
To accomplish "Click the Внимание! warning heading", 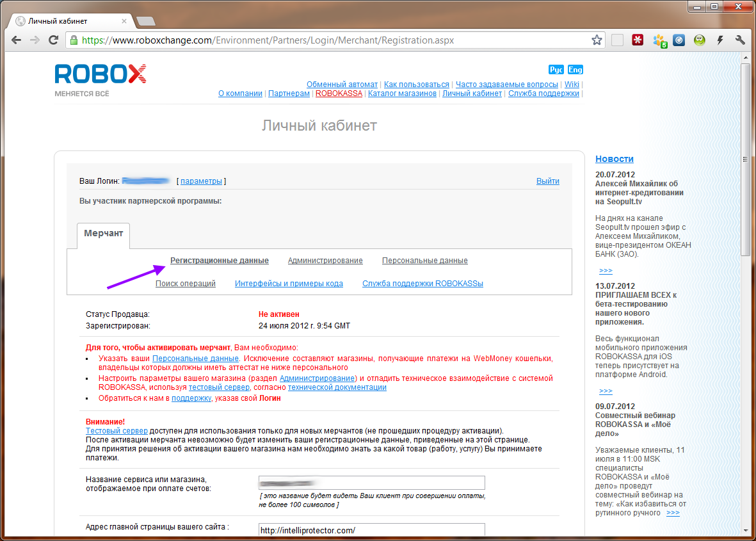I will pyautogui.click(x=105, y=422).
